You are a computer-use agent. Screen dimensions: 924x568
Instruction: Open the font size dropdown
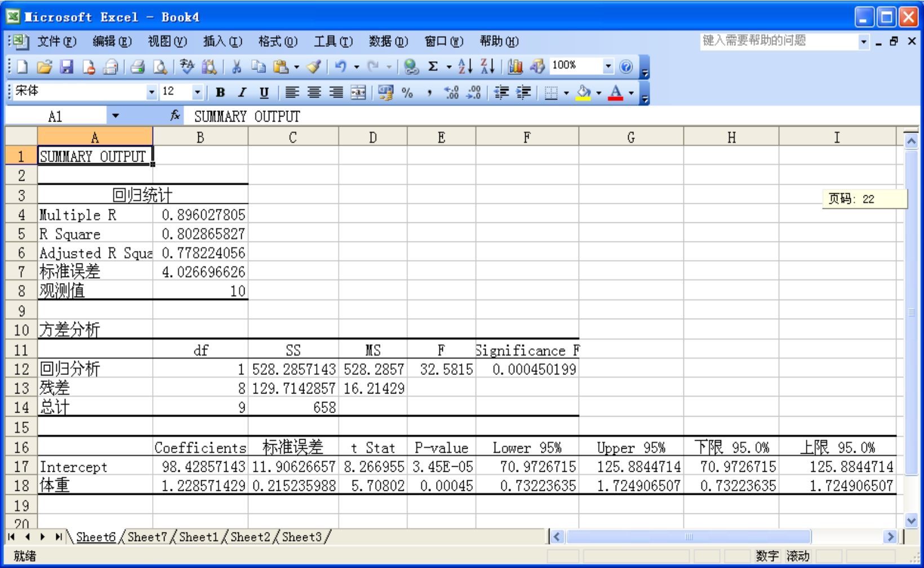[x=197, y=92]
